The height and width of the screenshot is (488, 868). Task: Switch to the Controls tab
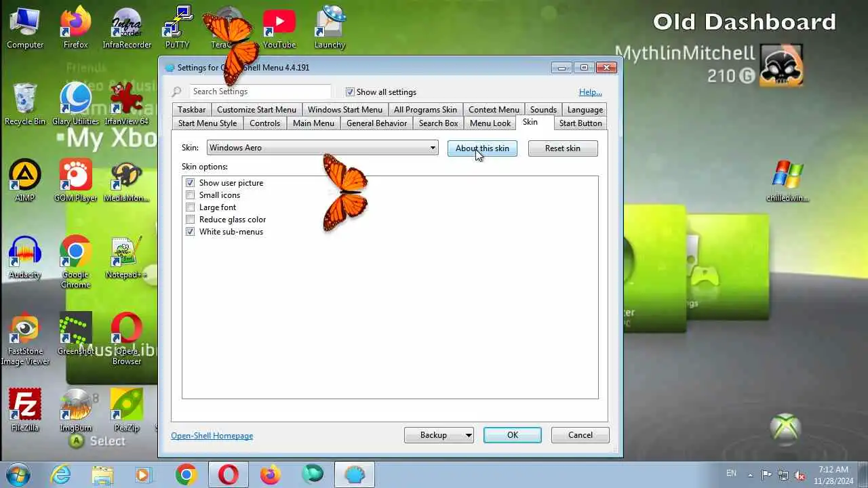(x=264, y=123)
